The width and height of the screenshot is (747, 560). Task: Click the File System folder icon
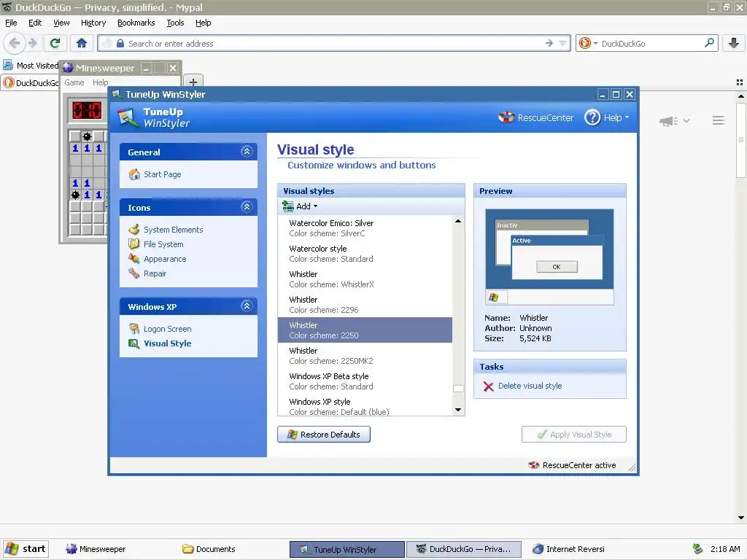click(x=134, y=244)
